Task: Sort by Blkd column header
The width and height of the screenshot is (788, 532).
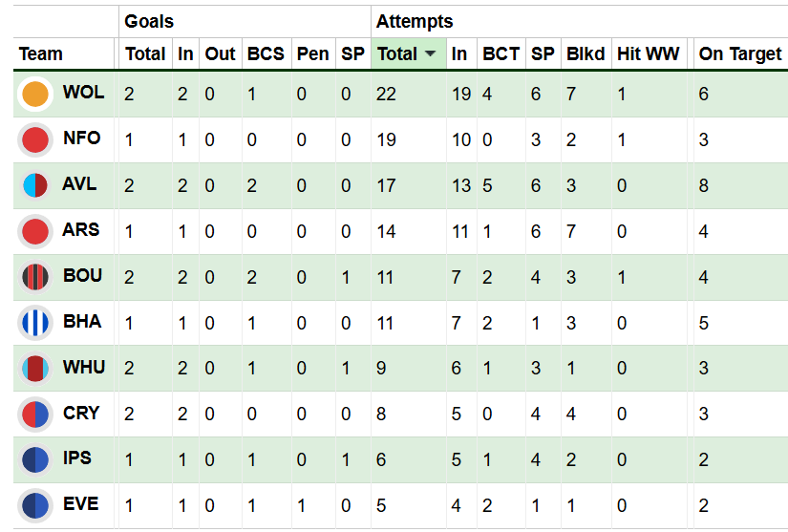Action: 585,54
